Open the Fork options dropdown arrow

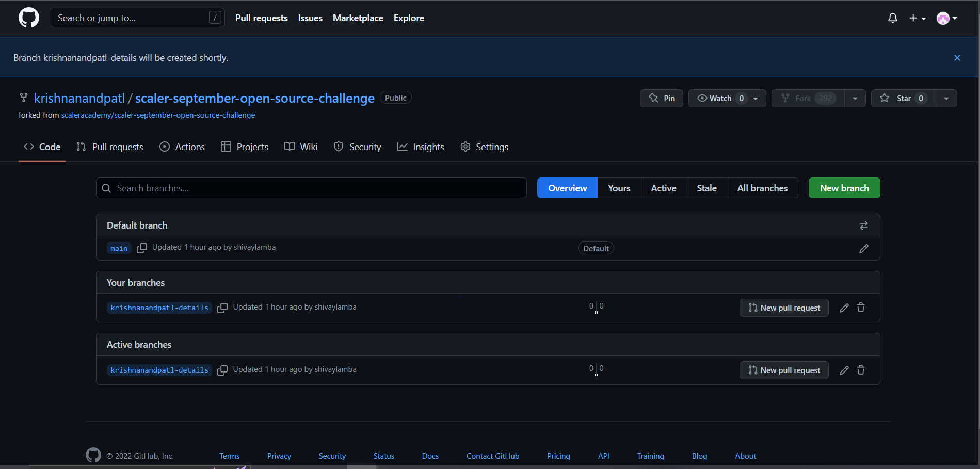(x=855, y=98)
